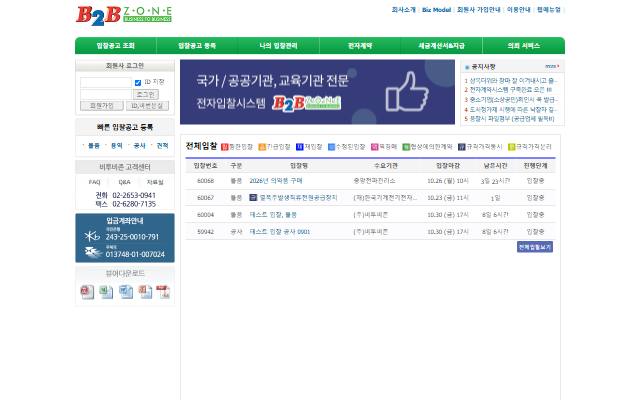Open bid titled 2026년 의약품 구매
640x400 pixels.
coord(276,181)
